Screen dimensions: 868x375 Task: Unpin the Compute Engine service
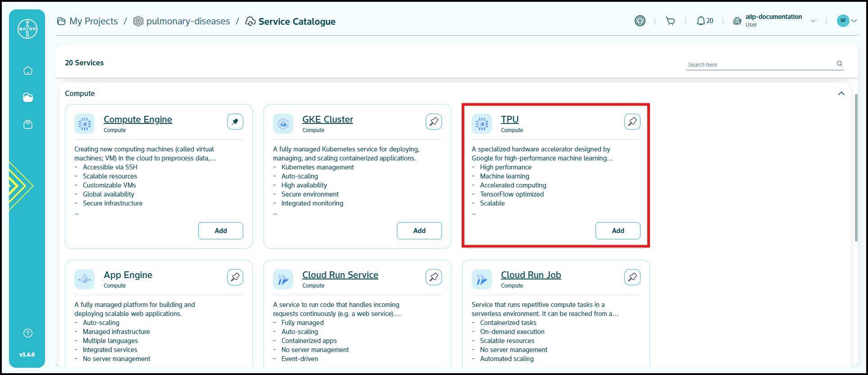pos(235,122)
